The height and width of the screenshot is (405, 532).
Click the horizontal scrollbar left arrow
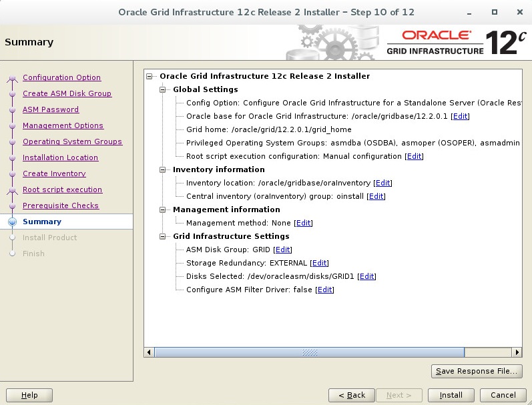coord(149,352)
